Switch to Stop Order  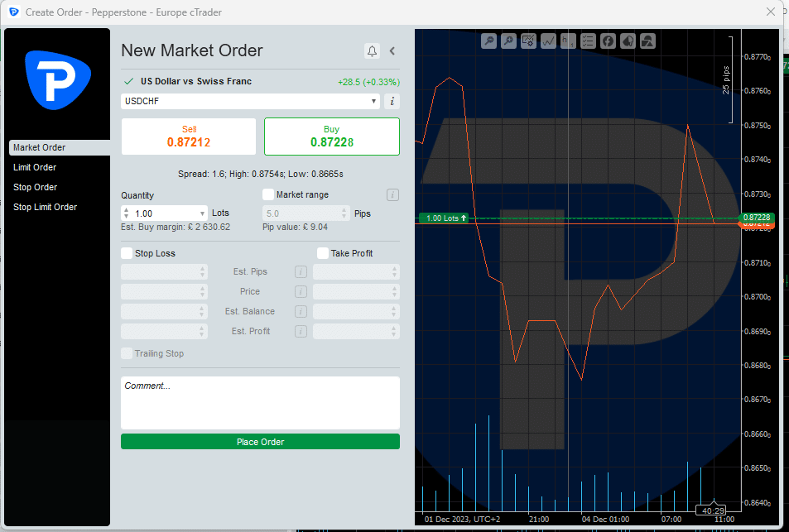(x=36, y=187)
